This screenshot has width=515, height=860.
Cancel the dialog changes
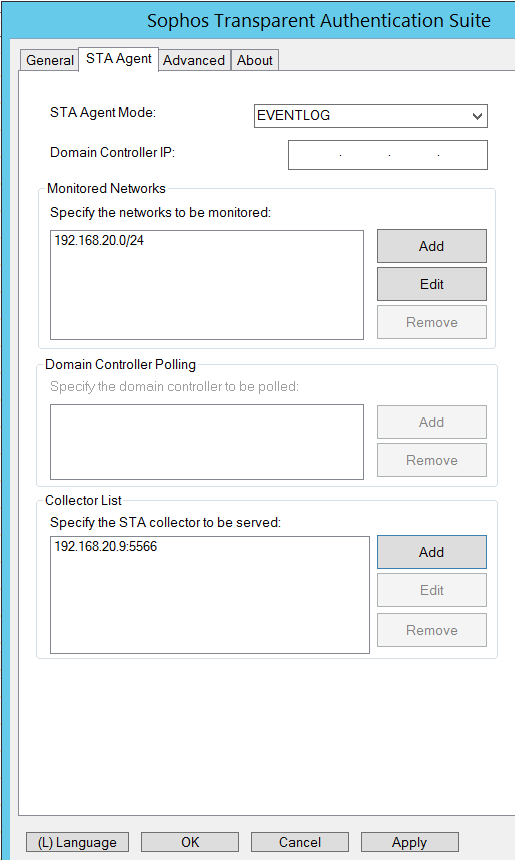tap(299, 842)
